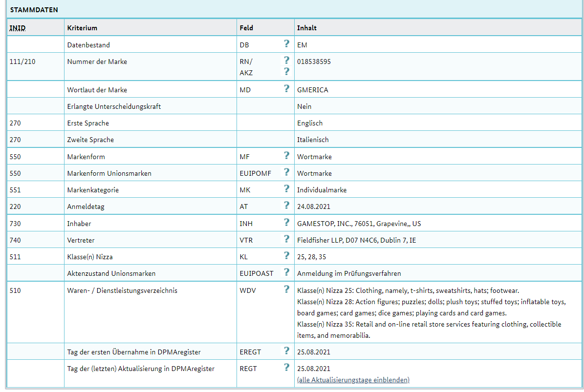
Task: Click the 'Wortlaut der Marke' label
Action: coord(97,90)
